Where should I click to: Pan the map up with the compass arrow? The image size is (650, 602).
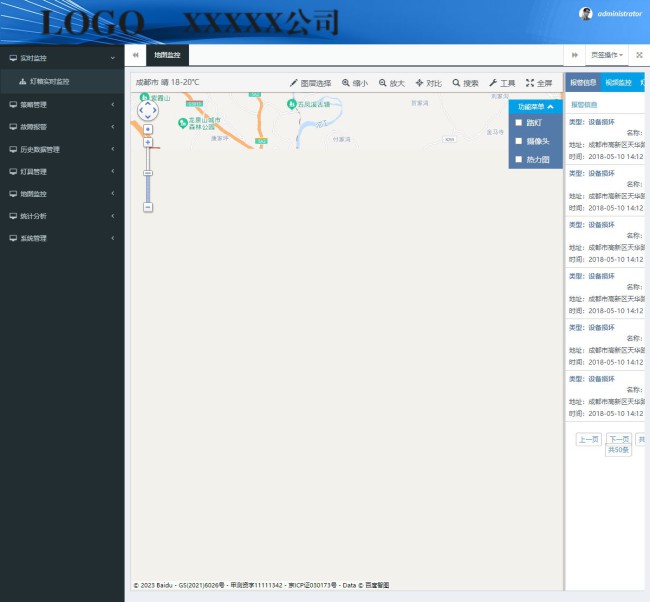click(148, 104)
